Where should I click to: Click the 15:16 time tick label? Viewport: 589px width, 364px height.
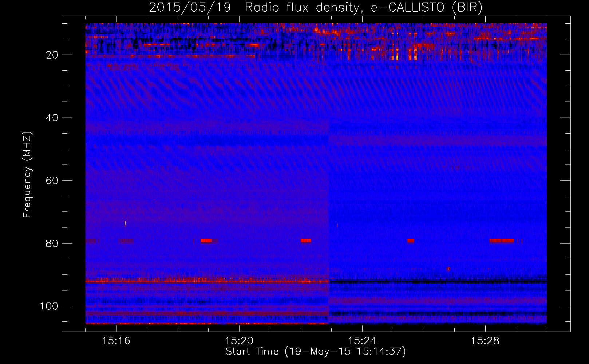coord(116,341)
